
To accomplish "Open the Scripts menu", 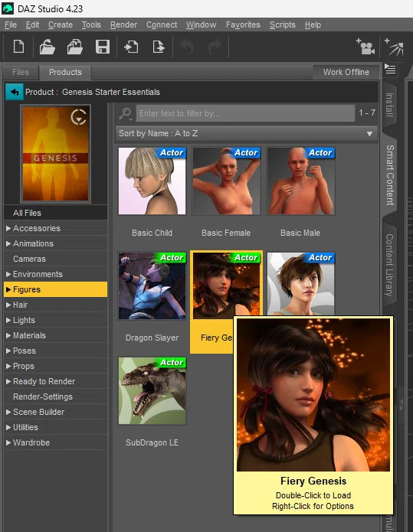I will pyautogui.click(x=283, y=24).
